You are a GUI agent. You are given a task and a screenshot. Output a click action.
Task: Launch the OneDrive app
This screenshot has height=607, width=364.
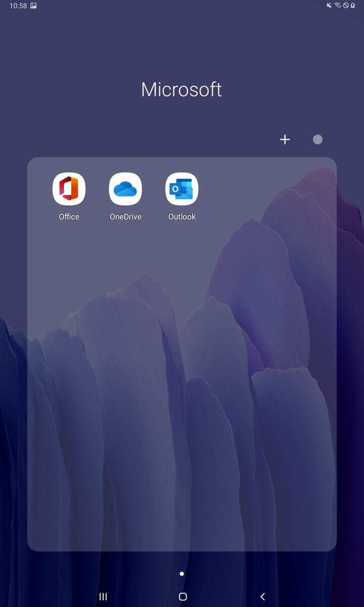pyautogui.click(x=125, y=189)
